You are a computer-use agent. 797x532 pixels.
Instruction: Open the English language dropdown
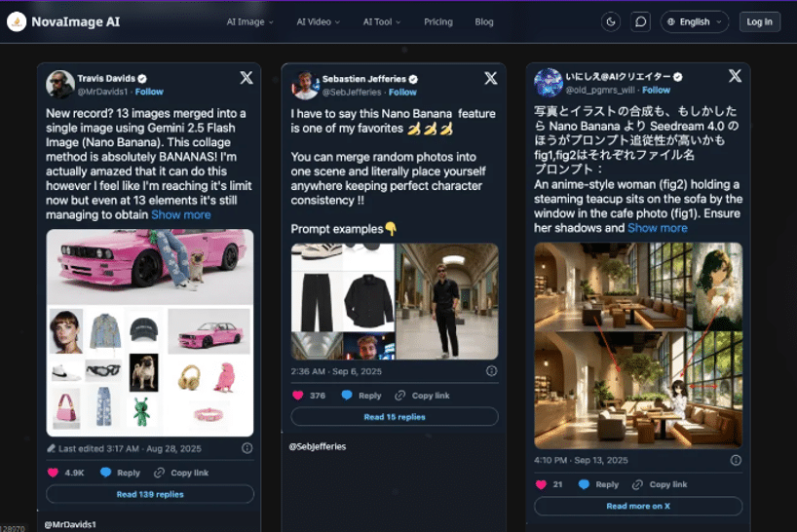[x=695, y=21]
